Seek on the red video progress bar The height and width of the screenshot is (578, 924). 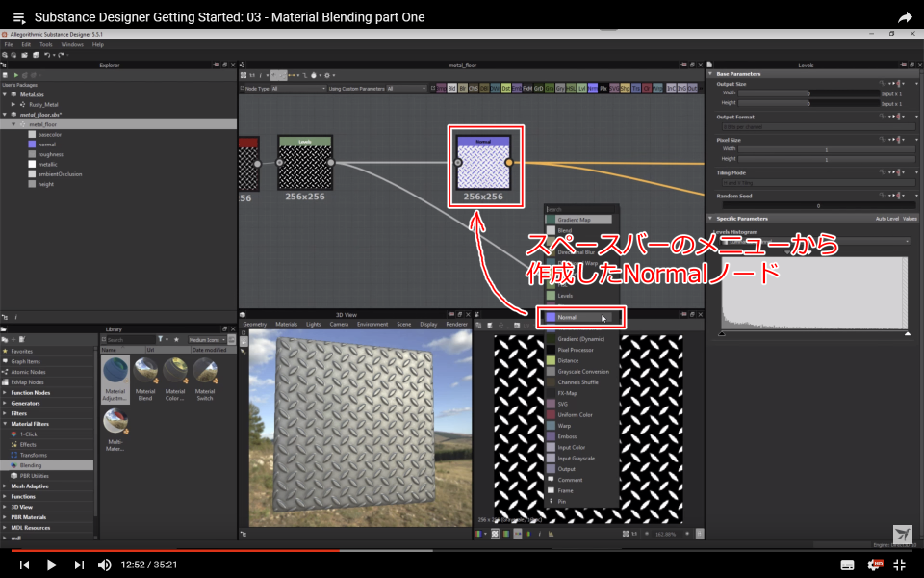[175, 551]
